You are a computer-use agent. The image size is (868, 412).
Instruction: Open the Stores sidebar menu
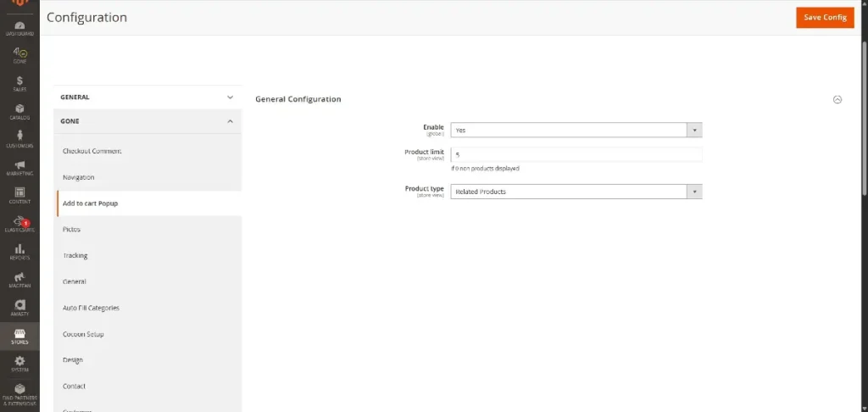19,337
